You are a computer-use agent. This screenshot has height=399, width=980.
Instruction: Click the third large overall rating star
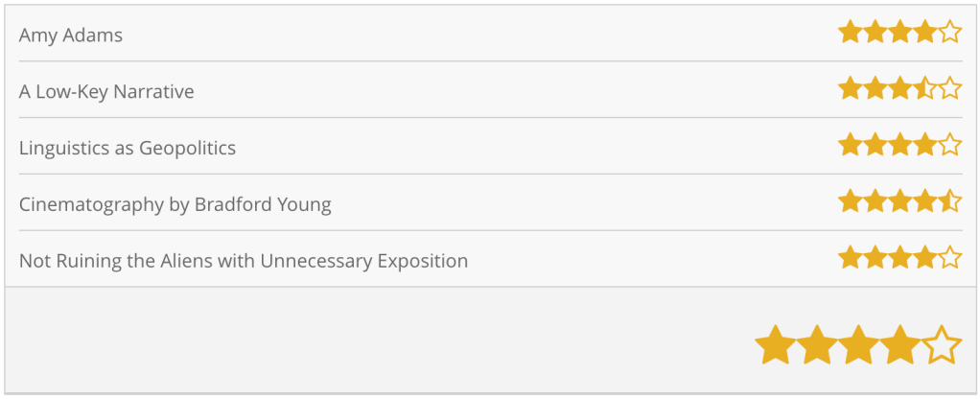tap(858, 345)
